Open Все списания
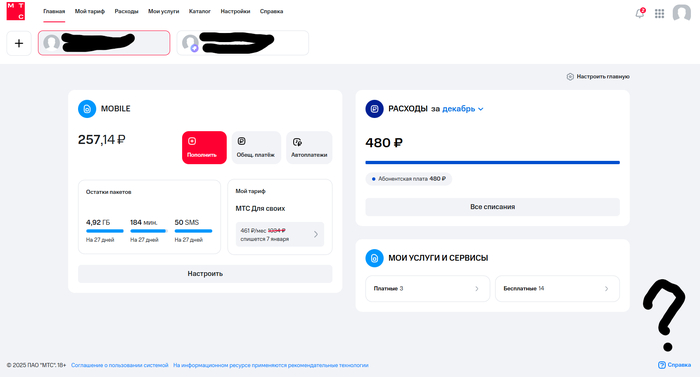 [x=492, y=207]
